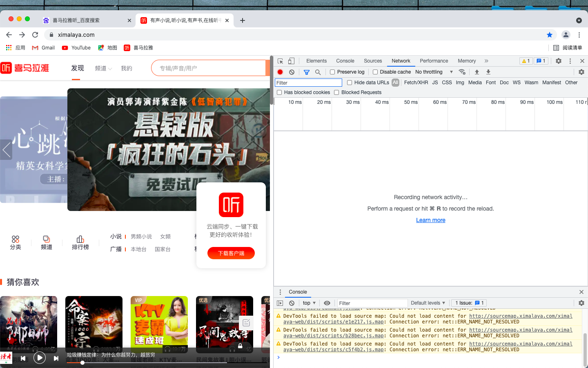Select the All request type filter

tap(395, 83)
